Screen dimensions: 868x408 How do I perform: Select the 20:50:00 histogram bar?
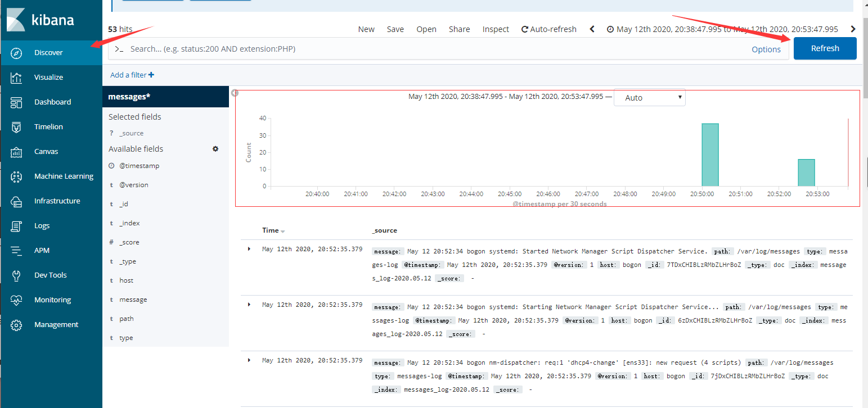[x=710, y=155]
